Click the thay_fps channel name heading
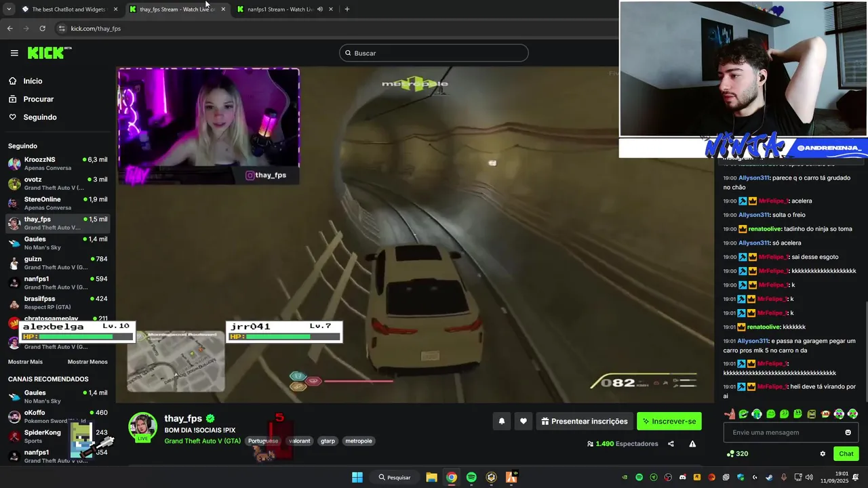 [x=183, y=419]
